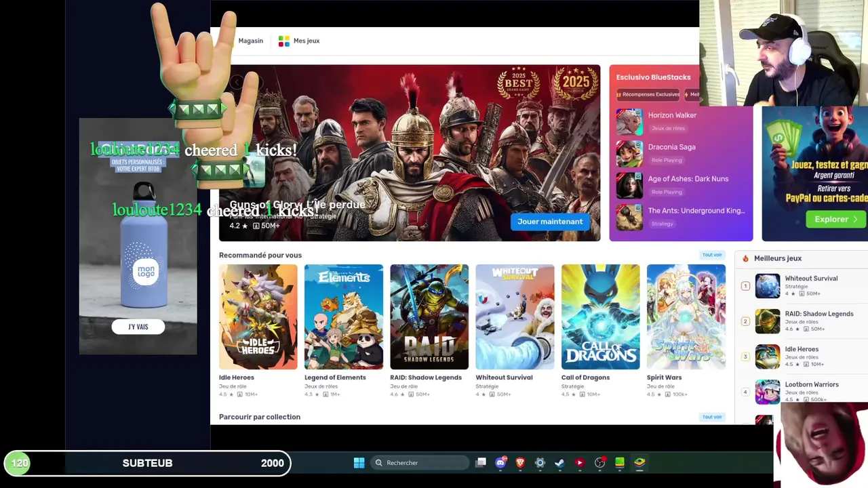Open The Ants: Underground Kingdom icon
Screen dimensions: 868x488
(x=629, y=218)
